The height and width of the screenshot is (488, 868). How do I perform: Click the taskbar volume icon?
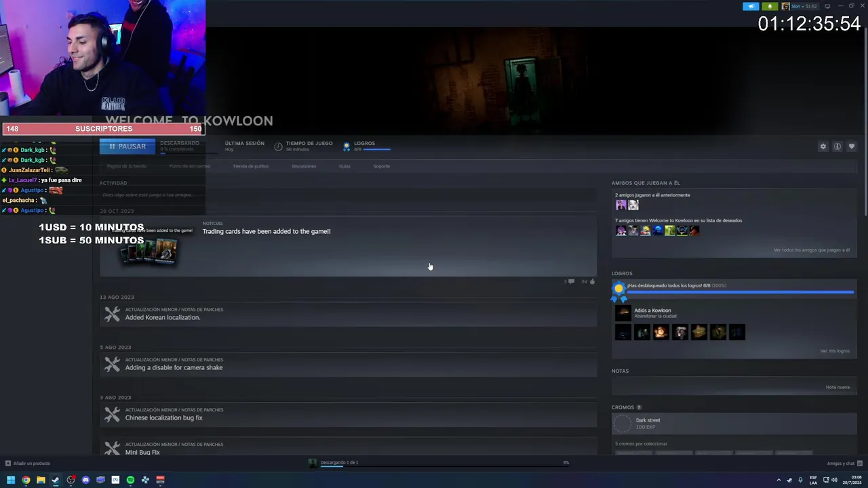click(x=834, y=480)
